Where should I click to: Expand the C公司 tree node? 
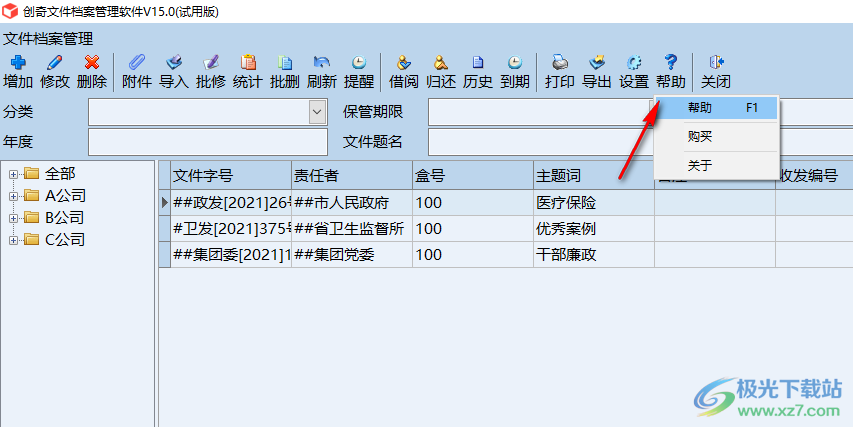tap(14, 239)
